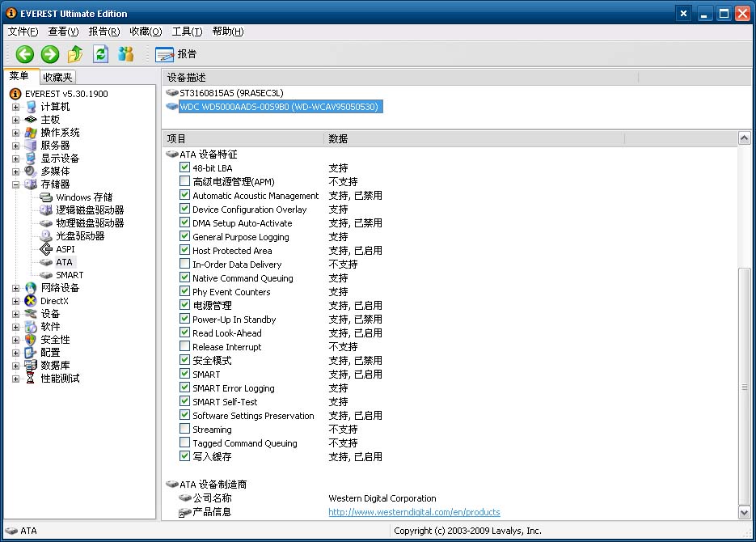This screenshot has width=756, height=542.
Task: Open the 报告 report toolbar button
Action: click(x=175, y=54)
